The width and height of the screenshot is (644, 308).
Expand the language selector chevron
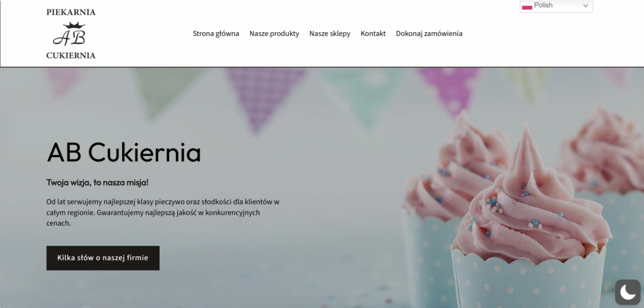[586, 6]
